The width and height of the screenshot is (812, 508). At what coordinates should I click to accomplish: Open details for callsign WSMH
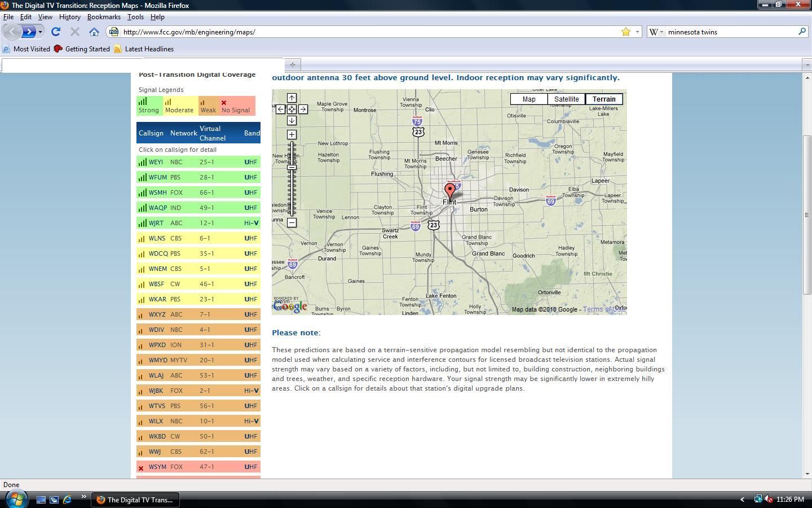(157, 192)
